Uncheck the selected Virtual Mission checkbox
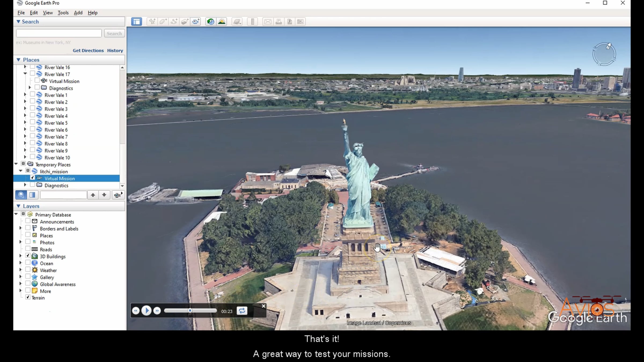The width and height of the screenshot is (644, 362). point(32,178)
